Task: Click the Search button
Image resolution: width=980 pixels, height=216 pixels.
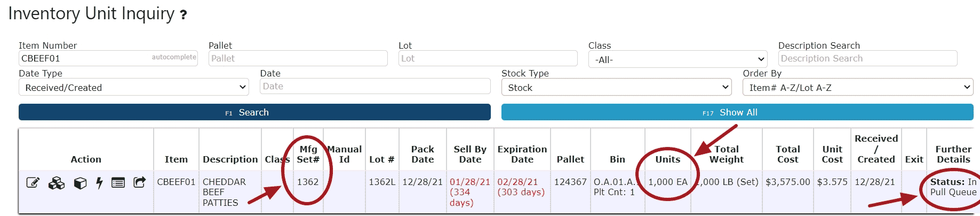Action: (x=254, y=112)
